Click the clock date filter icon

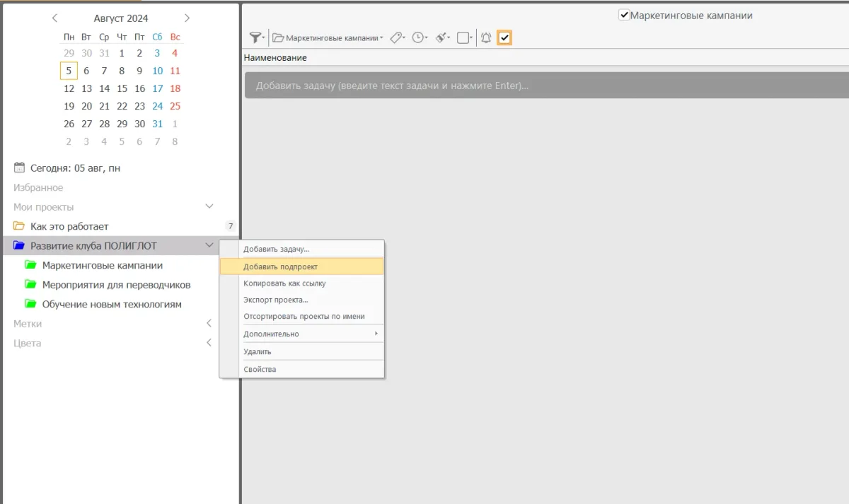click(x=419, y=38)
